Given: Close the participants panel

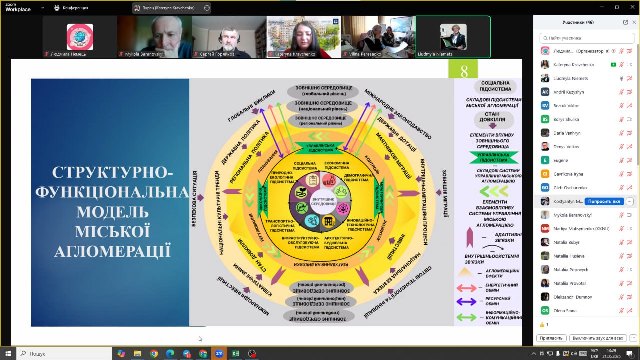Looking at the screenshot, I should tap(635, 22).
